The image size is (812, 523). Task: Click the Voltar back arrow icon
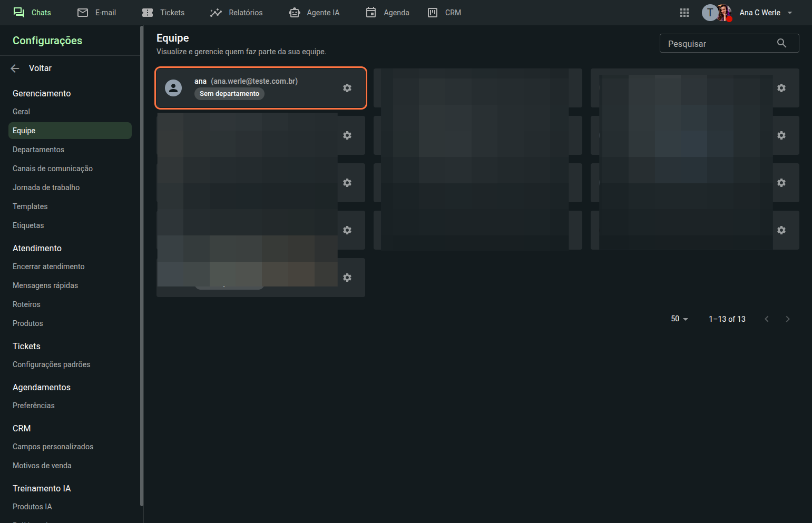point(15,68)
